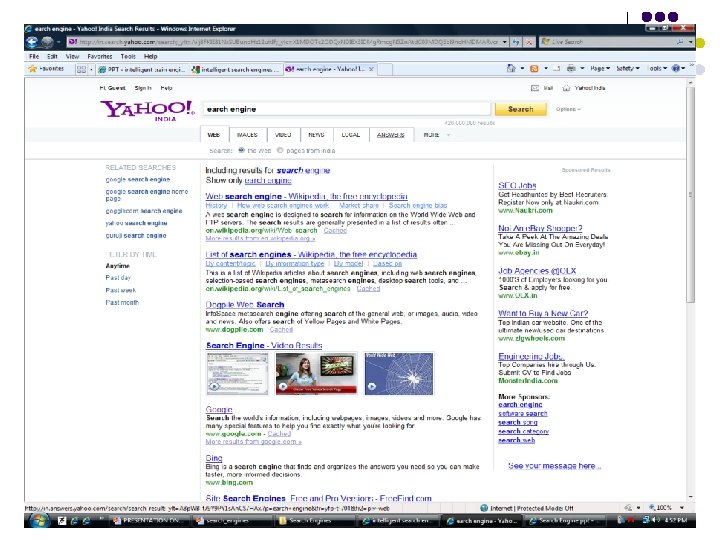Select 'pages from India' radio button
The image size is (720, 540).
[280, 150]
